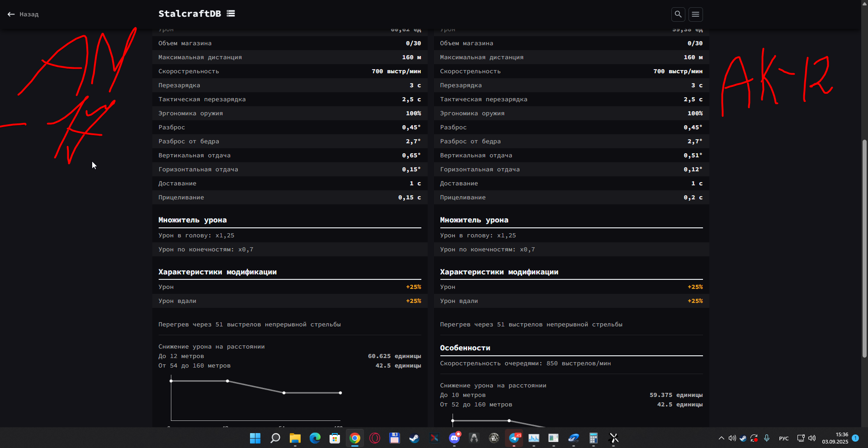The height and width of the screenshot is (448, 868).
Task: Click the 59.375 единицы damage value
Action: click(x=676, y=395)
